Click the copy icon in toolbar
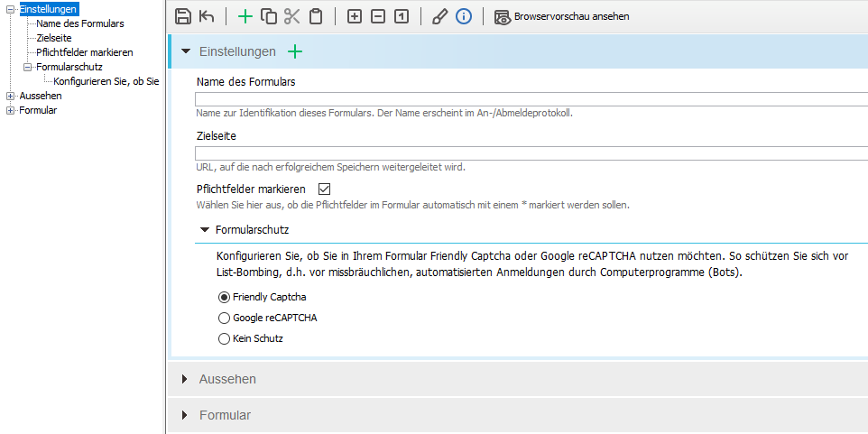This screenshot has height=434, width=868. pyautogui.click(x=269, y=16)
